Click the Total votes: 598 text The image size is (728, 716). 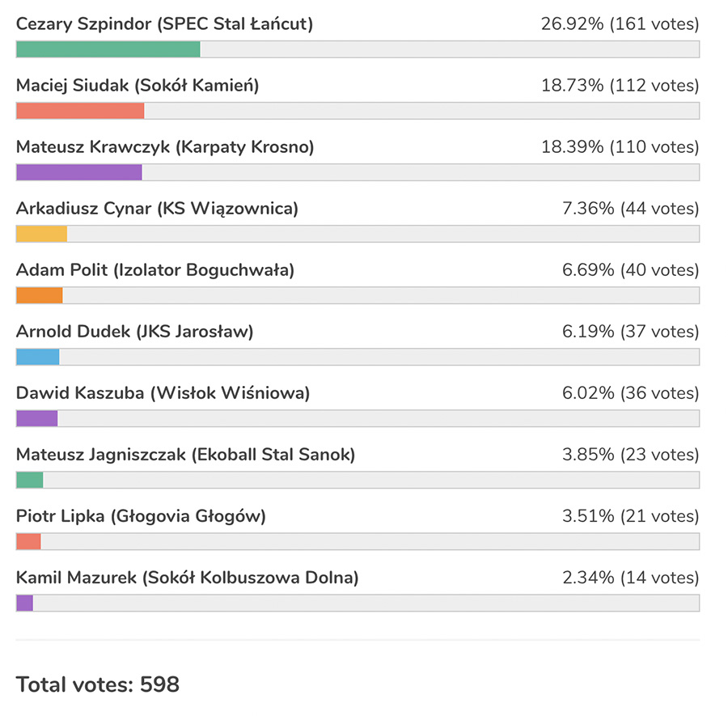[98, 684]
